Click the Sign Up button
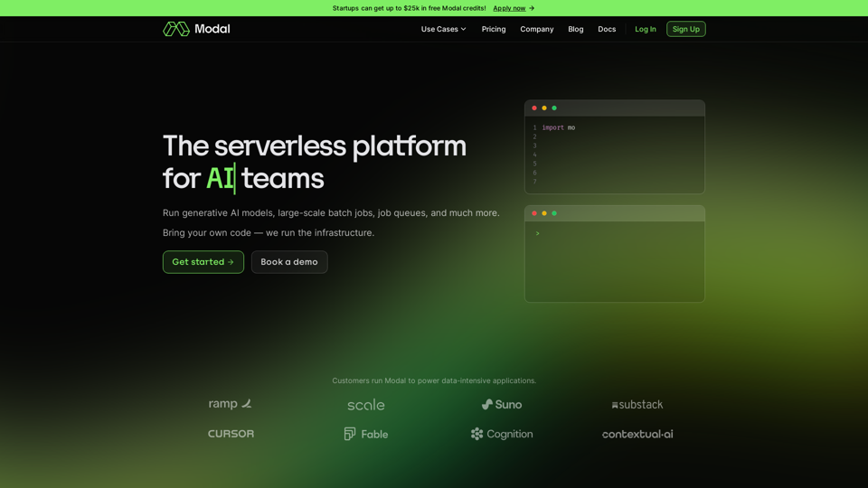This screenshot has width=868, height=488. [x=686, y=29]
